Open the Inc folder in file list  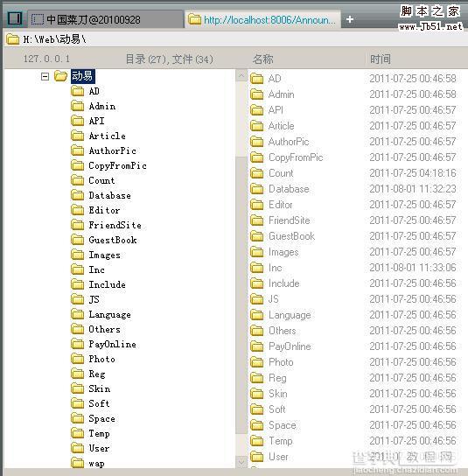(276, 268)
